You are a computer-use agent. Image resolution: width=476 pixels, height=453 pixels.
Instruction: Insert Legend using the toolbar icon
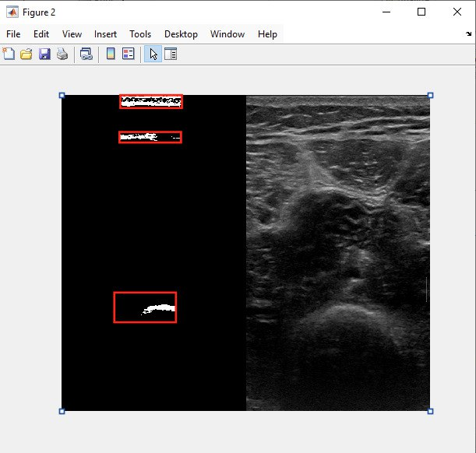click(x=129, y=54)
